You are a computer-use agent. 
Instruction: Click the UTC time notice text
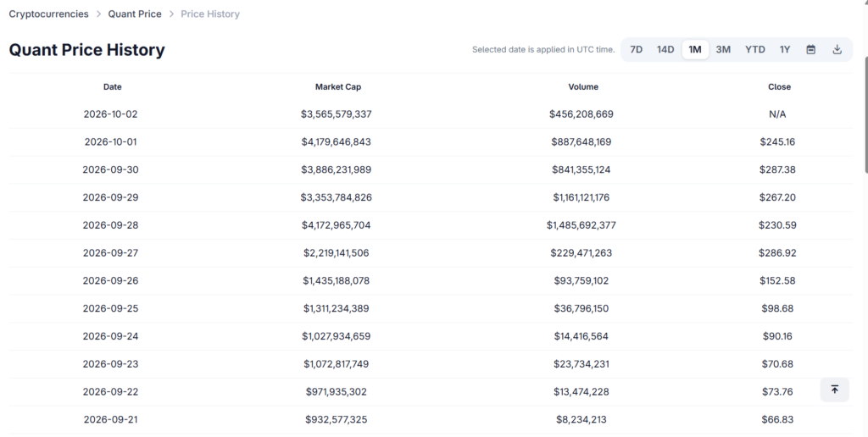[543, 50]
